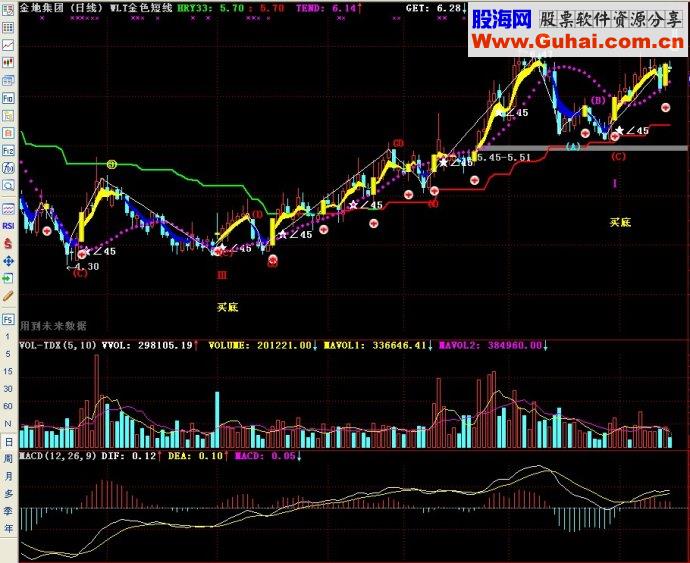Select the multi-day (多) period tab
This screenshot has width=690, height=563.
coord(8,493)
